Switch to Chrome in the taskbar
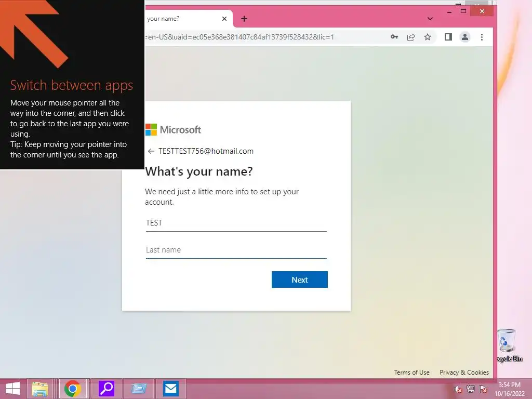 [x=73, y=389]
